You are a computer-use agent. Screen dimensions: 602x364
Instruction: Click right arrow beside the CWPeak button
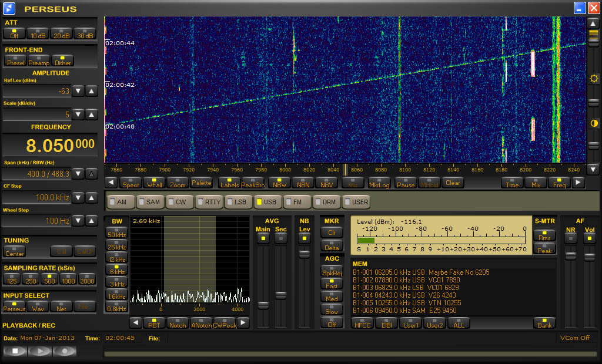coord(243,322)
